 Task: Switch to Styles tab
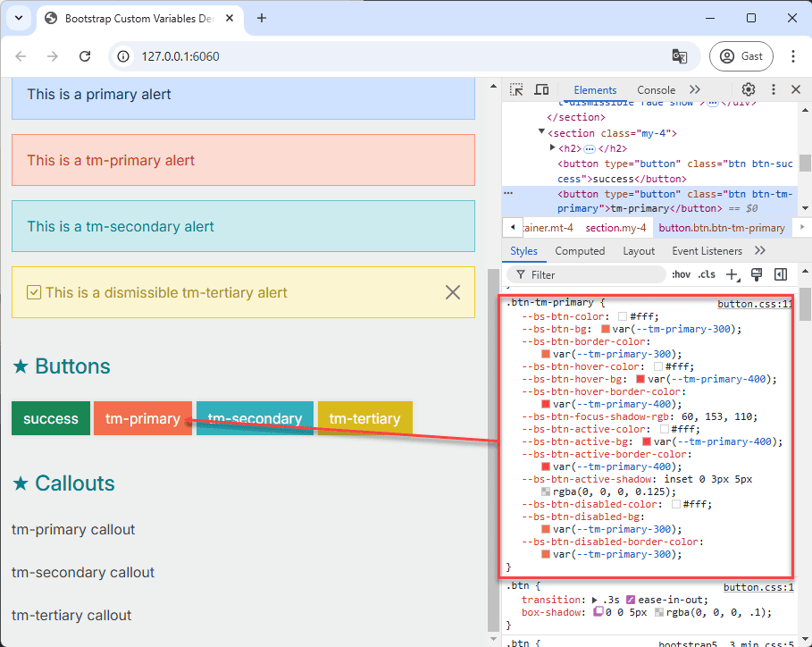[x=523, y=251]
